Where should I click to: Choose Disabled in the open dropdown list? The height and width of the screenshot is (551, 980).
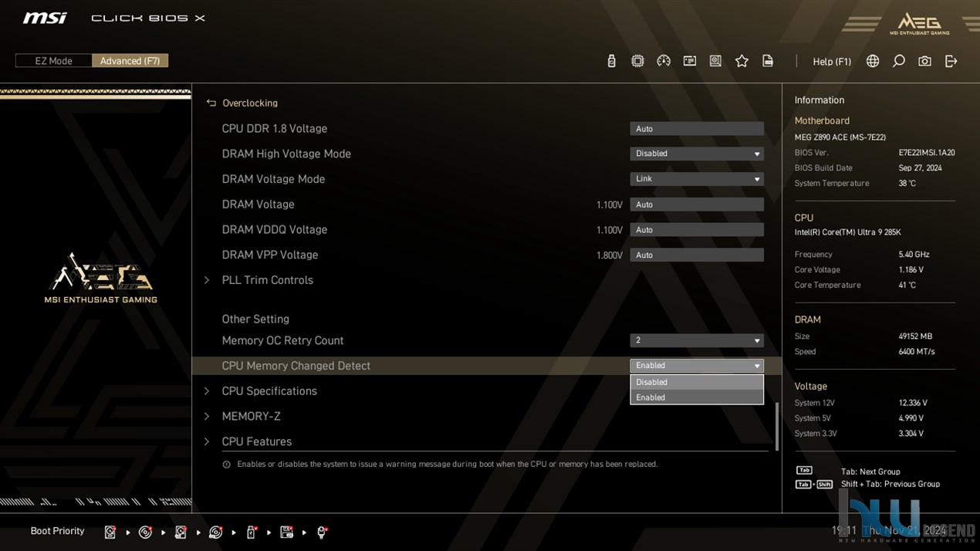[x=697, y=382]
